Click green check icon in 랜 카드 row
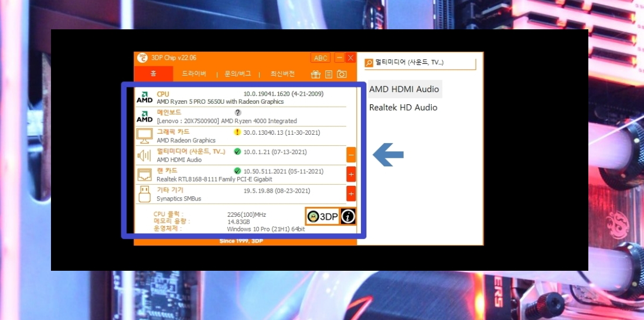Image resolution: width=644 pixels, height=320 pixels. tap(237, 171)
